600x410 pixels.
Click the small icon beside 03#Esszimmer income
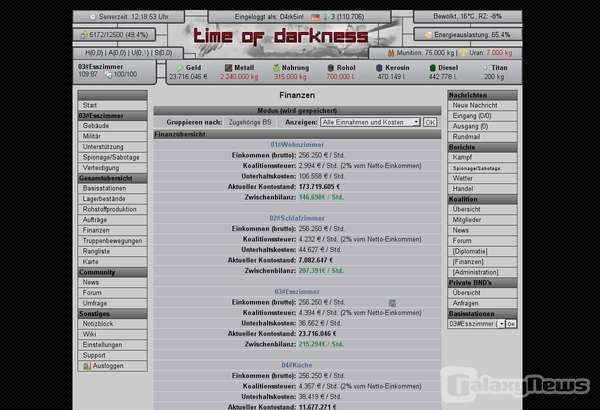pos(392,303)
